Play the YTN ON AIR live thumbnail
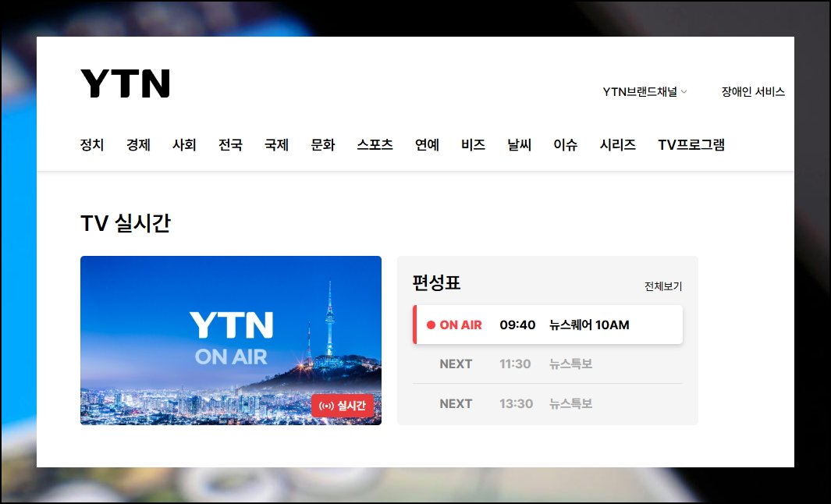 [x=231, y=340]
